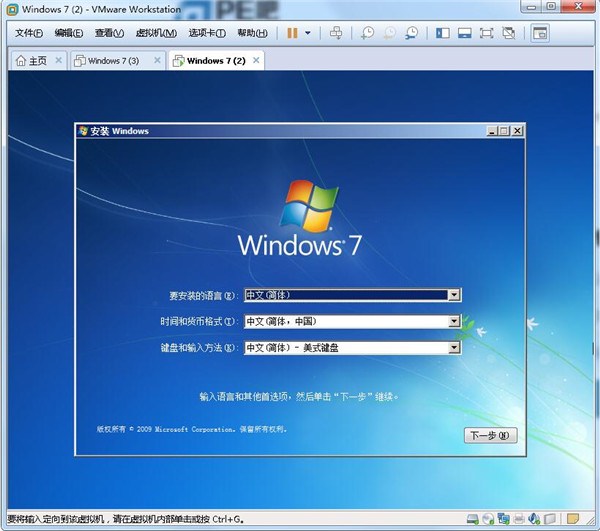Viewport: 600px width, 531px height.
Task: Toggle the console view icon in the toolbar
Action: [540, 33]
